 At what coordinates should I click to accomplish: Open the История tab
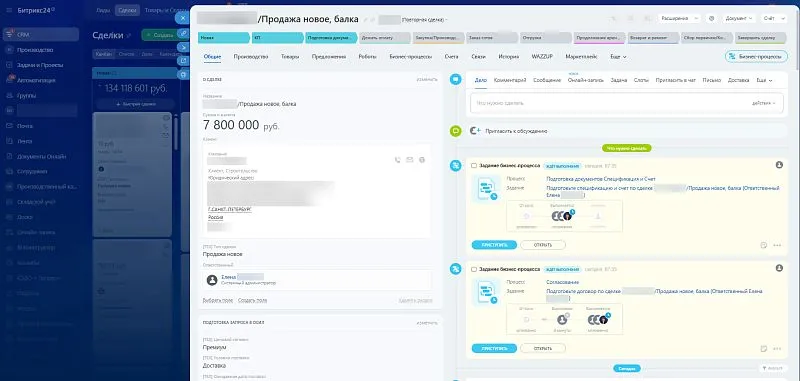coord(509,57)
